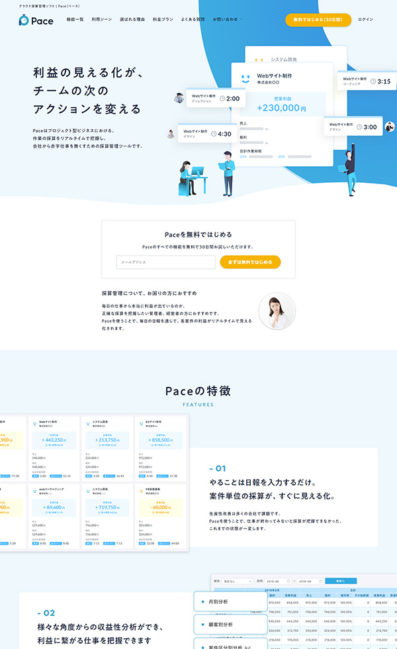Select the 顧客別分析 analysis tab
The image size is (397, 649).
(x=231, y=624)
